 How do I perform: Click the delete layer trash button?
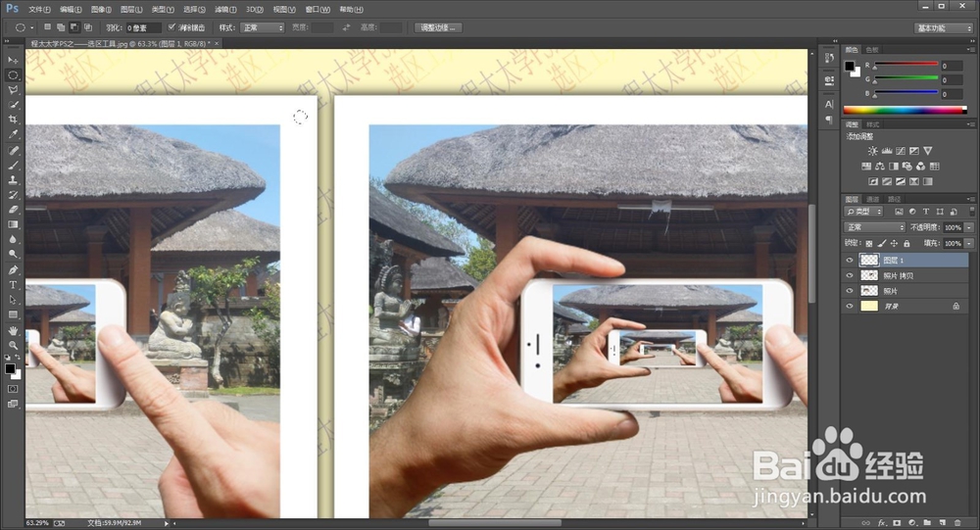(x=957, y=522)
